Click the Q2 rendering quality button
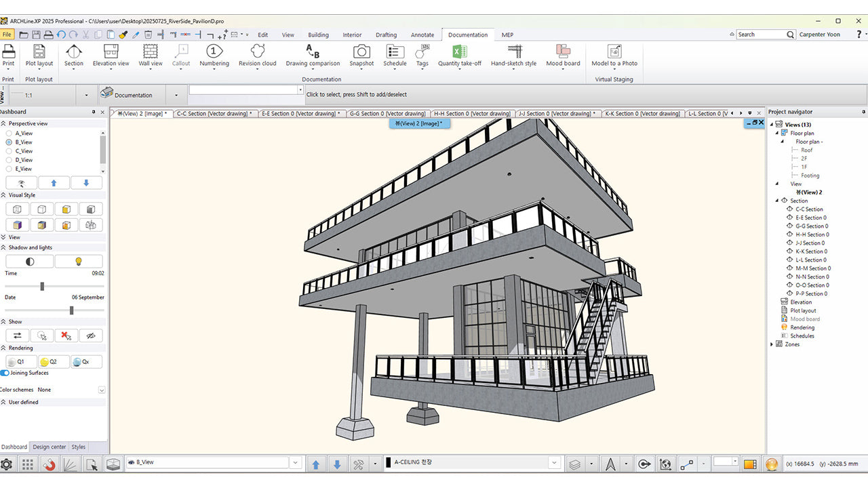 pyautogui.click(x=54, y=362)
